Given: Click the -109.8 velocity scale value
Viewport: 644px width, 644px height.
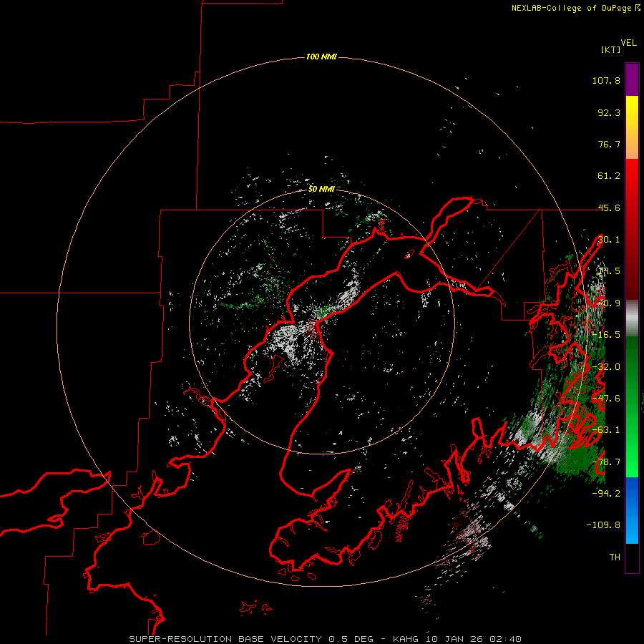Looking at the screenshot, I should click(603, 525).
